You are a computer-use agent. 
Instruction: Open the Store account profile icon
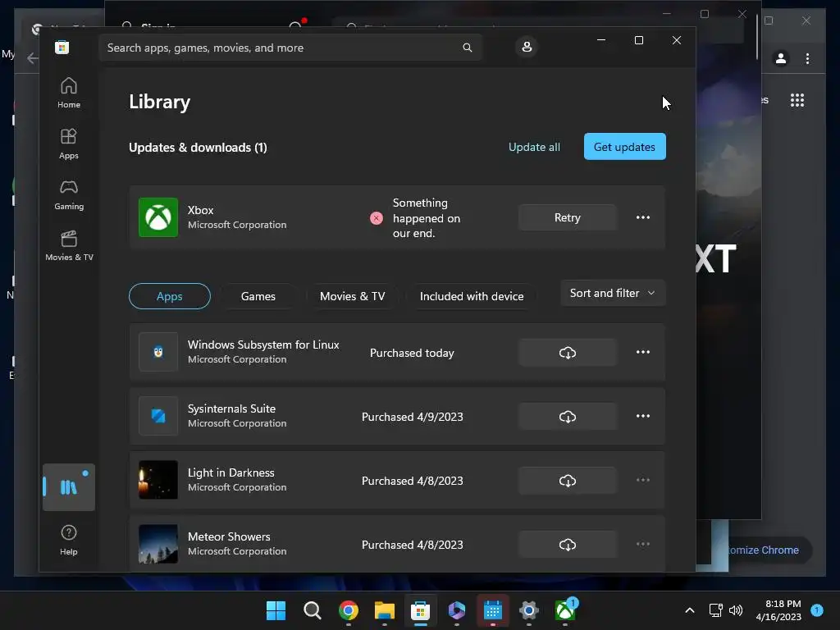(527, 47)
